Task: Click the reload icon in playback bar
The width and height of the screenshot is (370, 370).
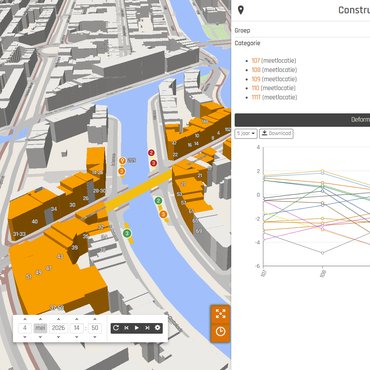Action: click(116, 328)
